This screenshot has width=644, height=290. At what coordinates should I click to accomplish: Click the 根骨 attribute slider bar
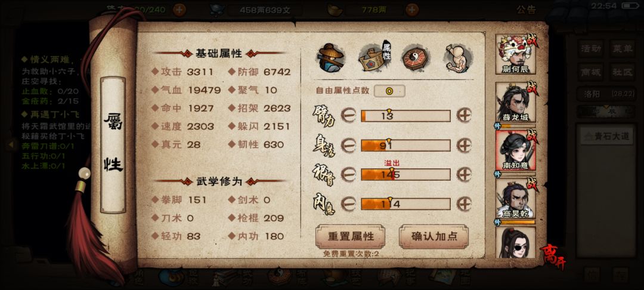point(406,175)
